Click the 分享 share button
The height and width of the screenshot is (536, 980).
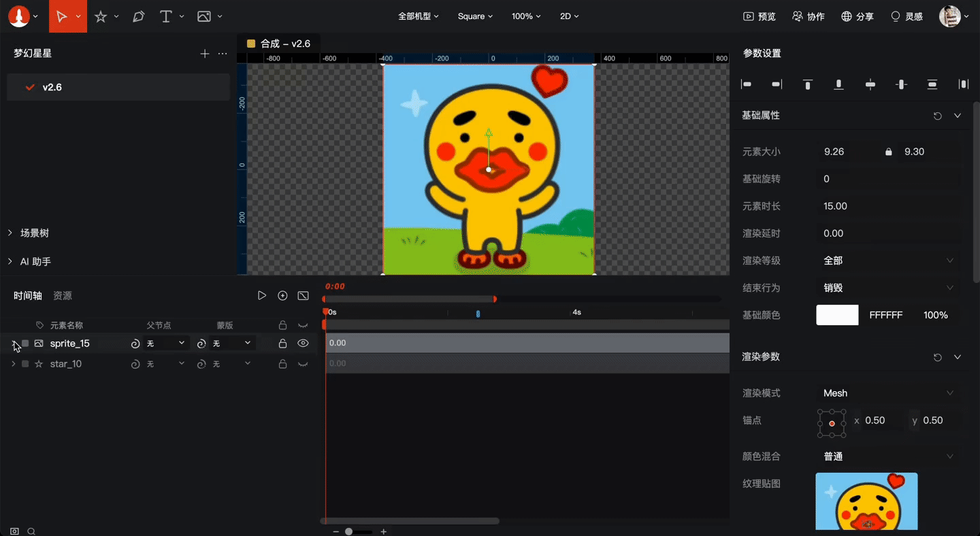(857, 16)
